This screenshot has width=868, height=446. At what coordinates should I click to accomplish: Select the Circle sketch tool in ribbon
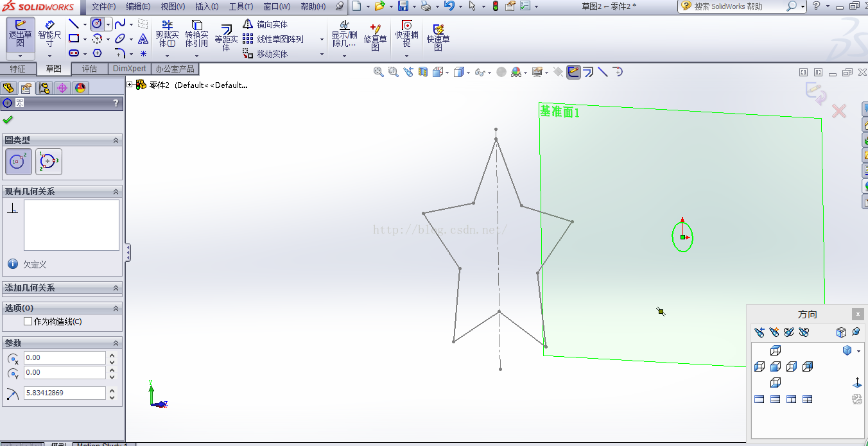click(x=97, y=24)
